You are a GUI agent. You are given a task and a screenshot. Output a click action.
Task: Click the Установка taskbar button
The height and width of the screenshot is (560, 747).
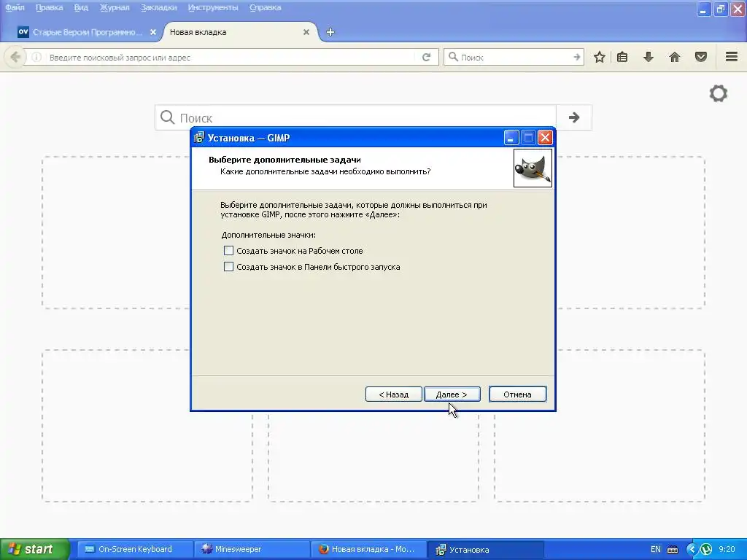pos(485,549)
